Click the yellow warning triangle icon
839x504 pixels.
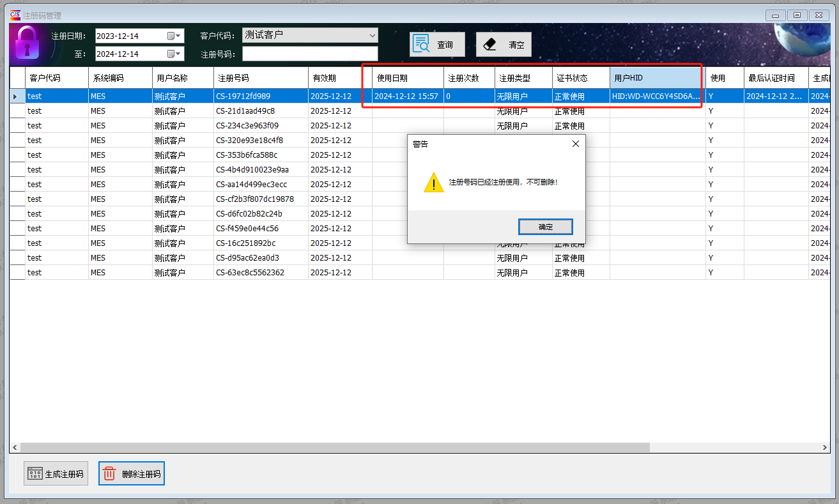click(x=433, y=182)
